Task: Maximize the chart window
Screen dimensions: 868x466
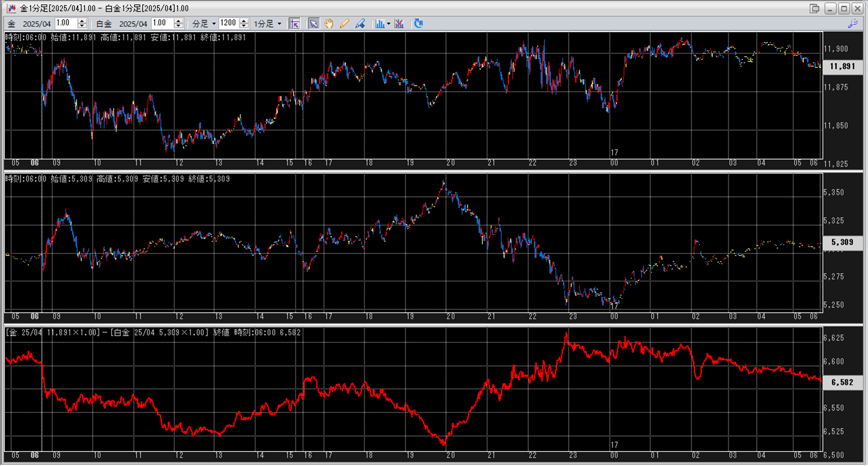Action: tap(843, 9)
